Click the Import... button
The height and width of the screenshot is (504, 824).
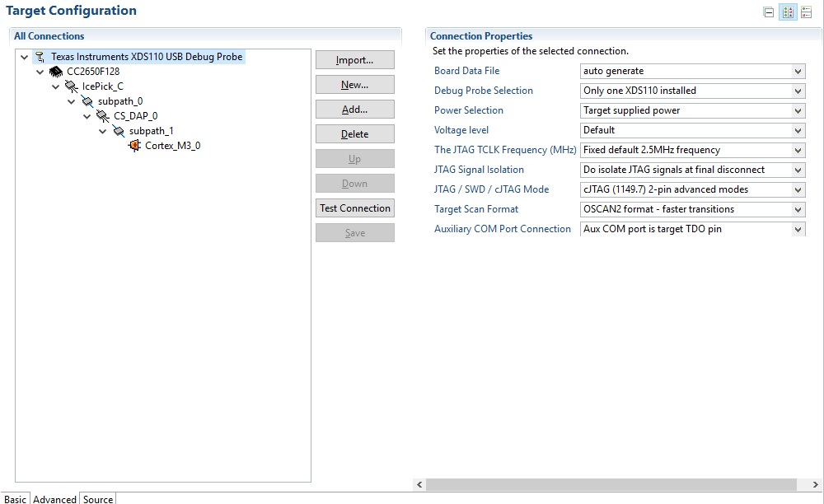pyautogui.click(x=355, y=60)
